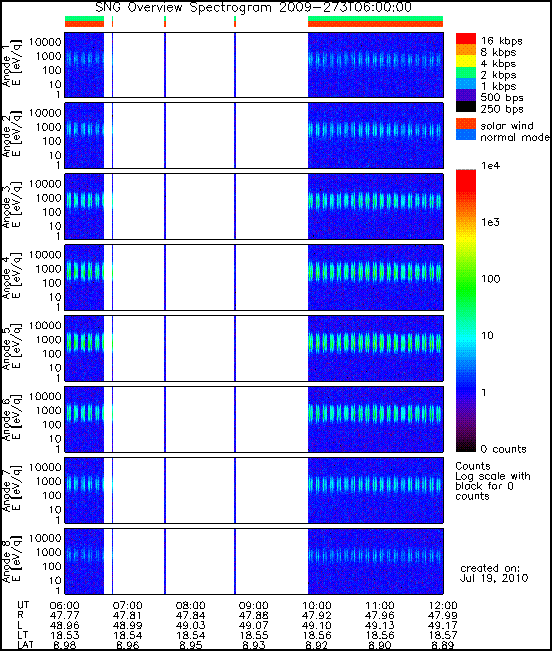
Task: Click the Anode 6 spectrogram panel
Action: click(254, 419)
